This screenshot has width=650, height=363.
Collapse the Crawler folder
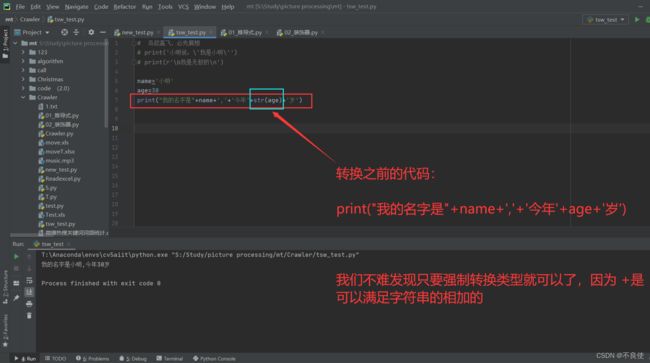23,97
